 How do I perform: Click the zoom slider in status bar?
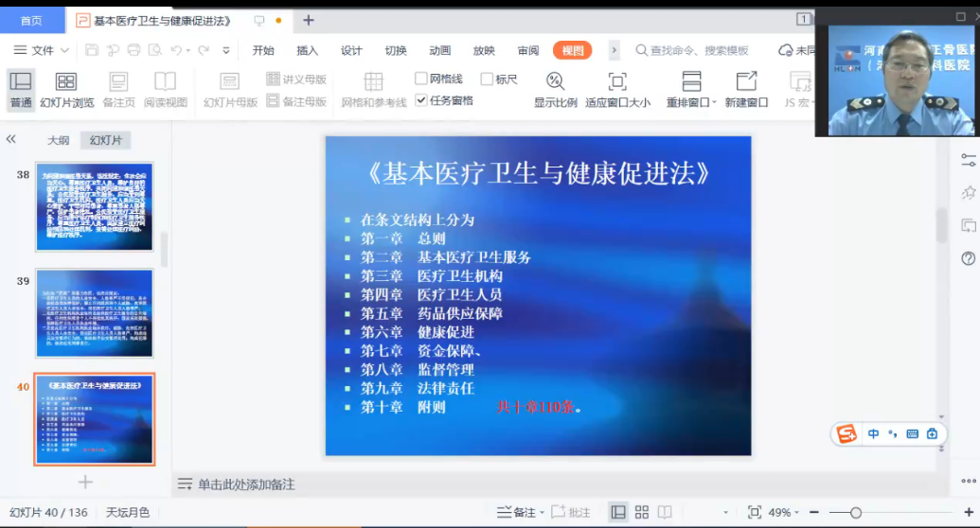click(855, 512)
